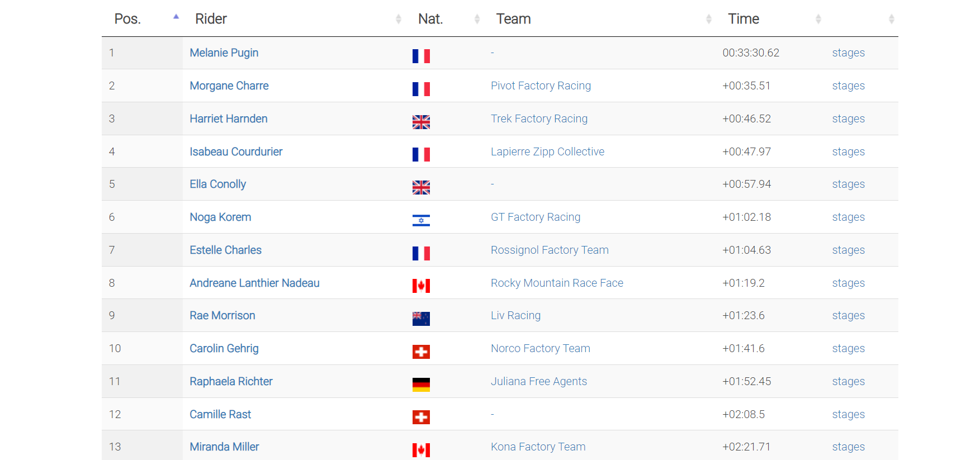Open the Rocky Mountain Race Face team
This screenshot has height=460, width=980.
click(x=557, y=283)
